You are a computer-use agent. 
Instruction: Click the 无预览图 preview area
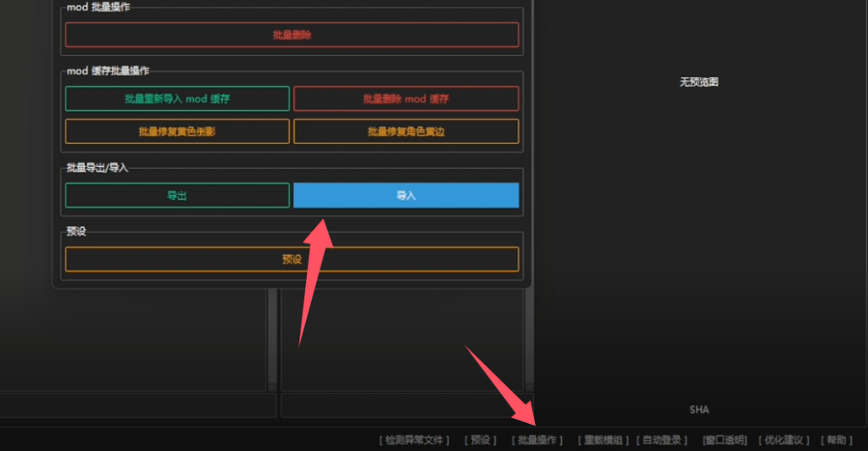698,82
